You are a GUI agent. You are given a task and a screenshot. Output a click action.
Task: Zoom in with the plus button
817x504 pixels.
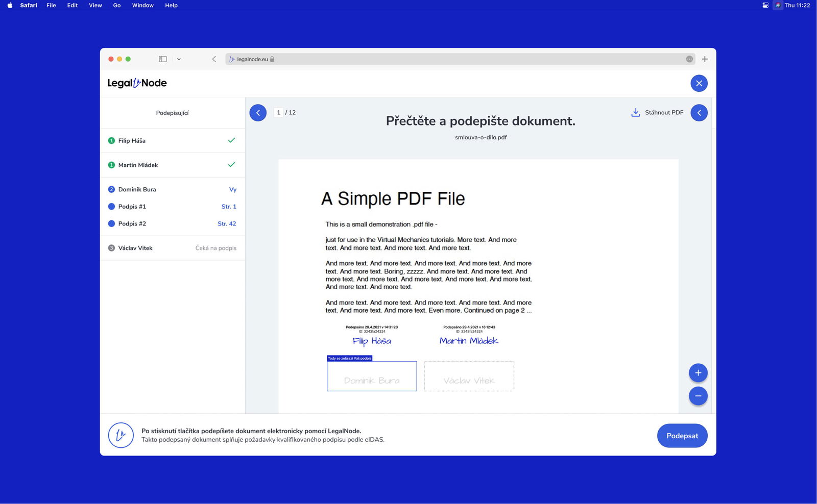[698, 373]
